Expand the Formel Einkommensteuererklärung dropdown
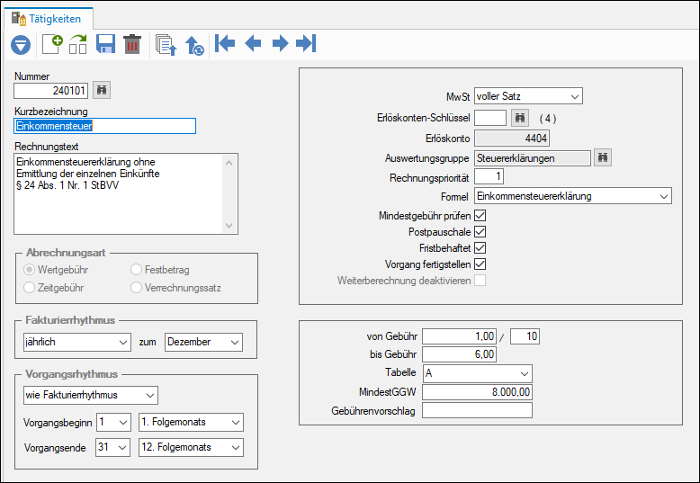The image size is (700, 483). [x=573, y=196]
